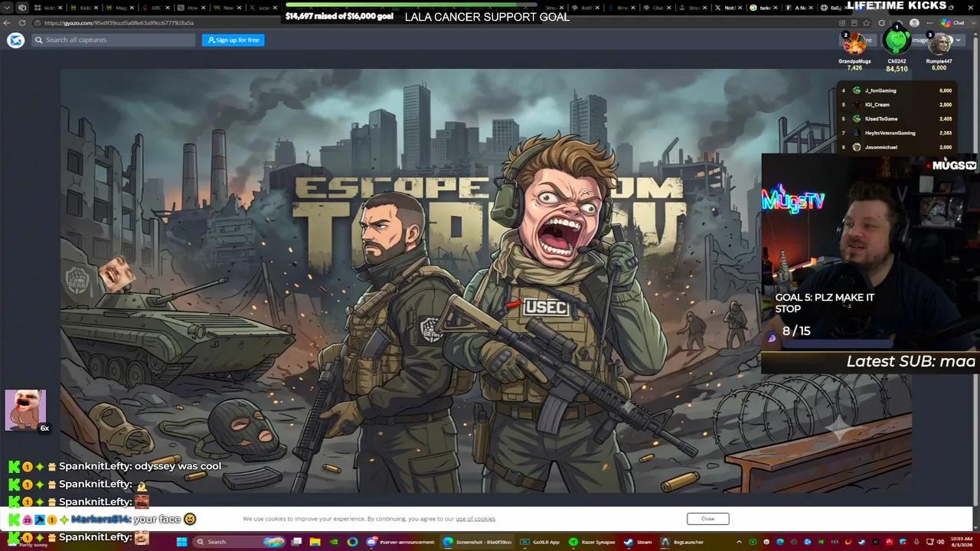Click the Ck0242 top kicker avatar

point(897,41)
